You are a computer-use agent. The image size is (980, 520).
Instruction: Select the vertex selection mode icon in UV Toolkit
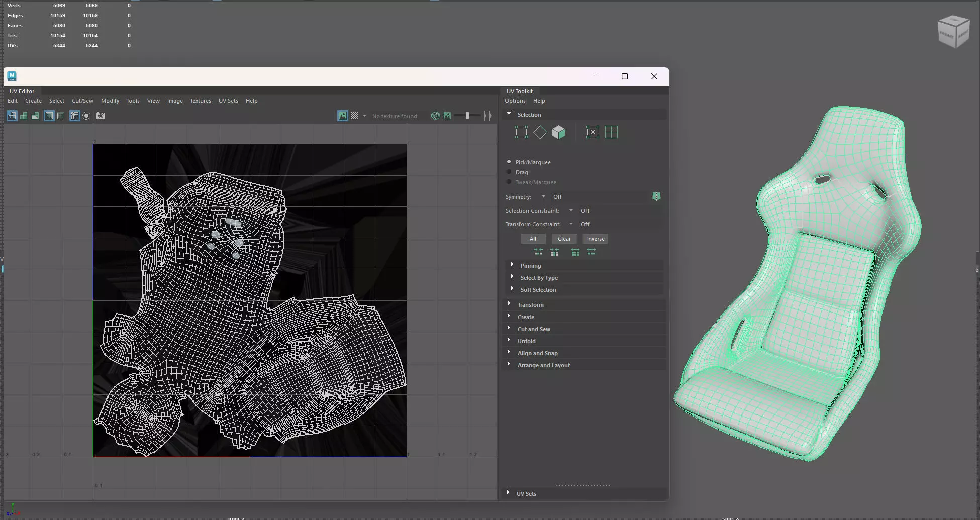point(521,132)
